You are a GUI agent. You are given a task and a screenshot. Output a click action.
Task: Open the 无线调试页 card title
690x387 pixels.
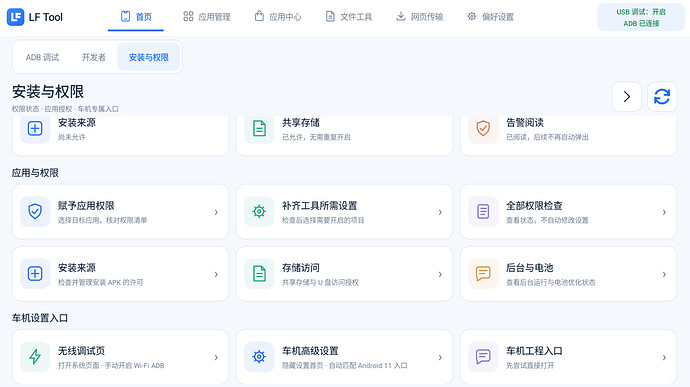[81, 351]
